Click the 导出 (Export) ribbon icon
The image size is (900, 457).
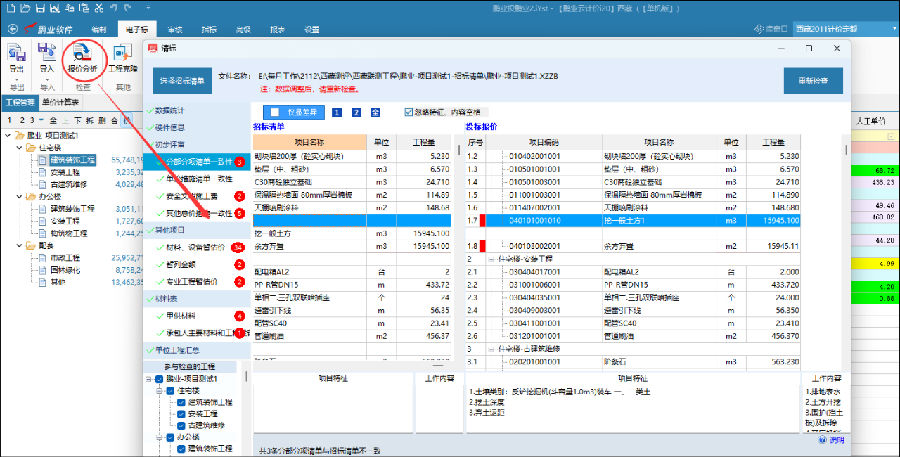[17, 56]
